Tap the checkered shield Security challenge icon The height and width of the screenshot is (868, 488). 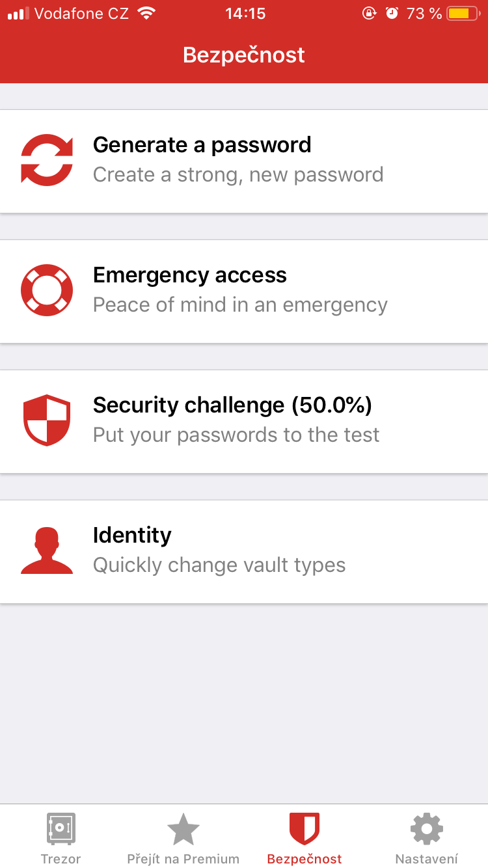click(47, 420)
